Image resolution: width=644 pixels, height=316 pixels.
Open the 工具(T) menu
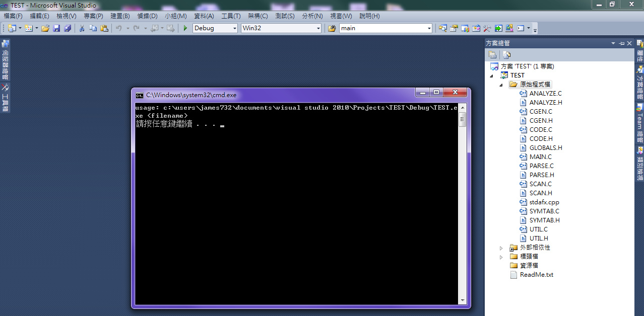point(231,16)
